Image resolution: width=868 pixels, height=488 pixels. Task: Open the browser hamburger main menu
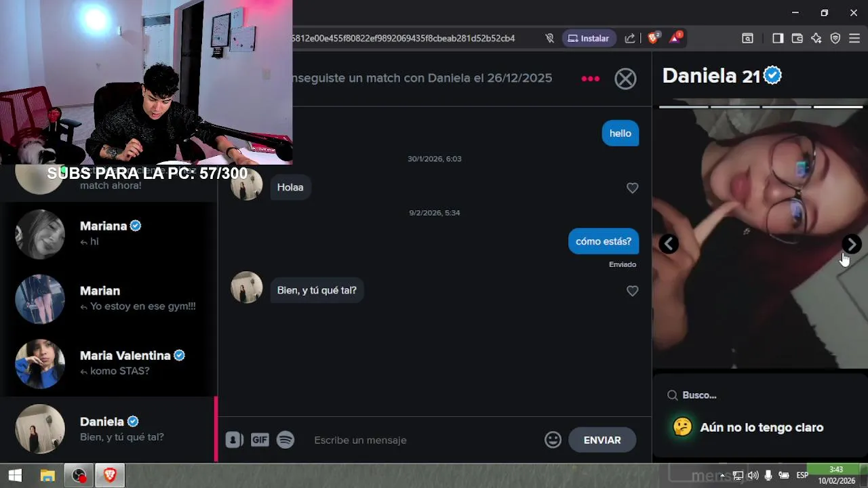(854, 39)
